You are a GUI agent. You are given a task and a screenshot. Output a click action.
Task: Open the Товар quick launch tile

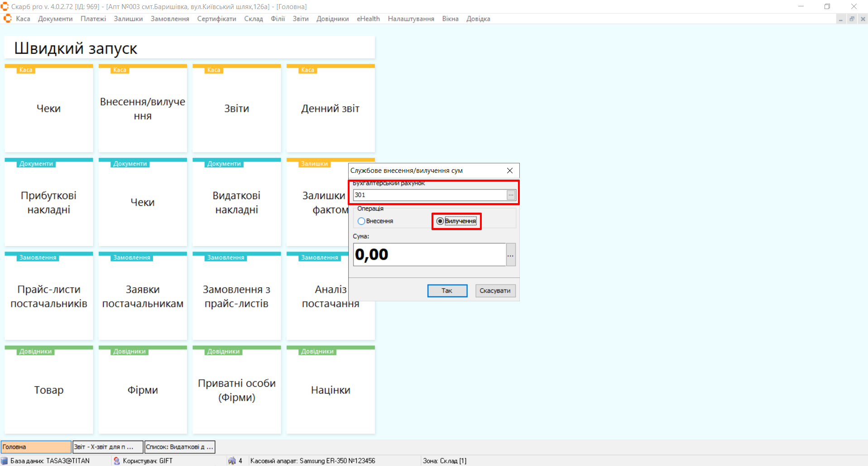(x=49, y=390)
